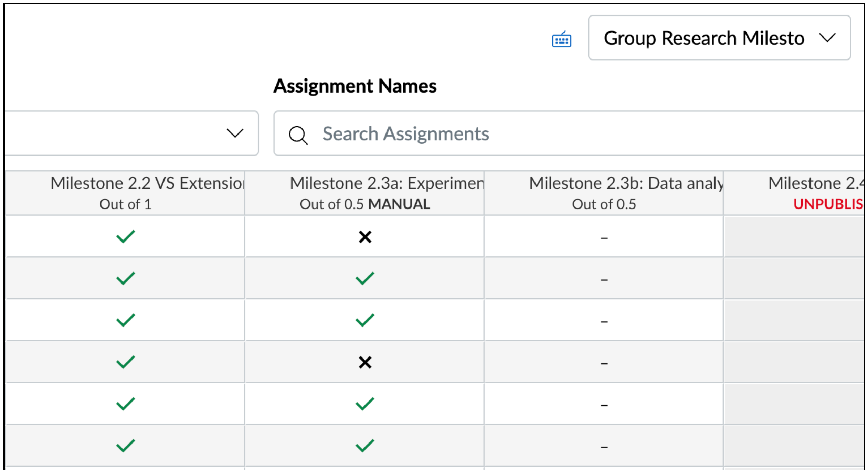
Task: Click the MANUAL posting policy label
Action: coord(400,204)
